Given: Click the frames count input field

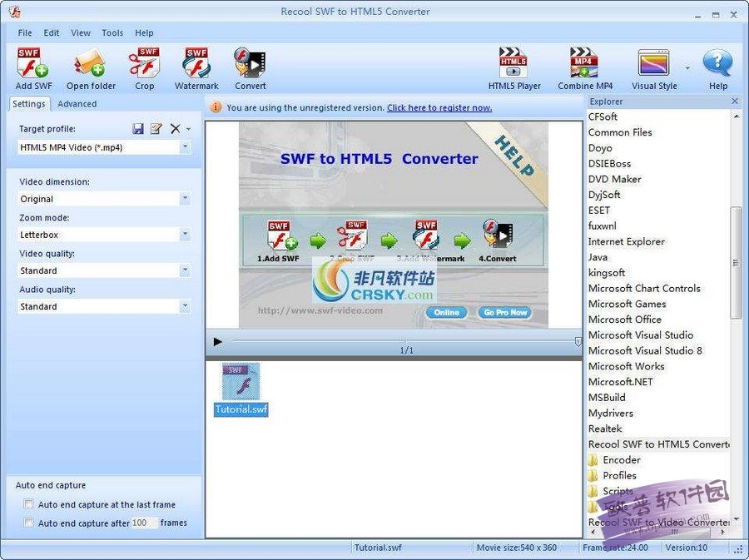Looking at the screenshot, I should [144, 523].
